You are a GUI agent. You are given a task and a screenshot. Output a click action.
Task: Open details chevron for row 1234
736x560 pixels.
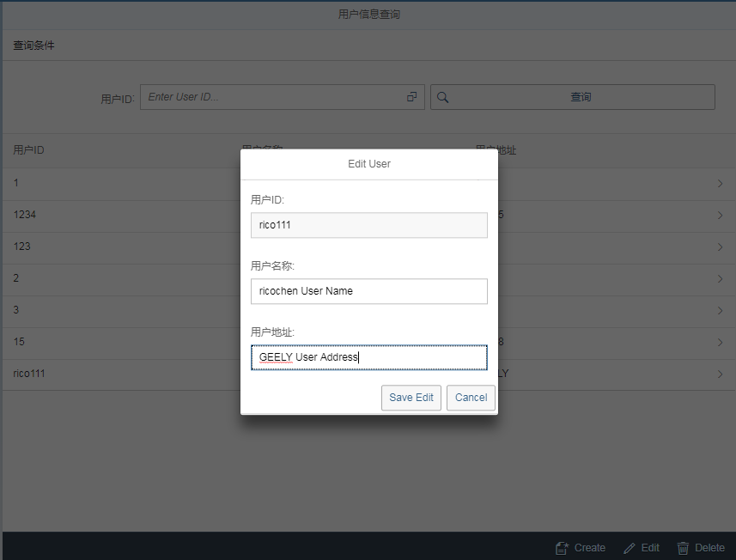pos(720,216)
